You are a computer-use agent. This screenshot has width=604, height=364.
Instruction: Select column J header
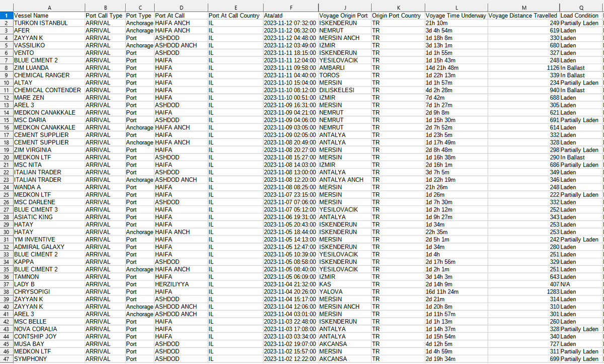345,8
